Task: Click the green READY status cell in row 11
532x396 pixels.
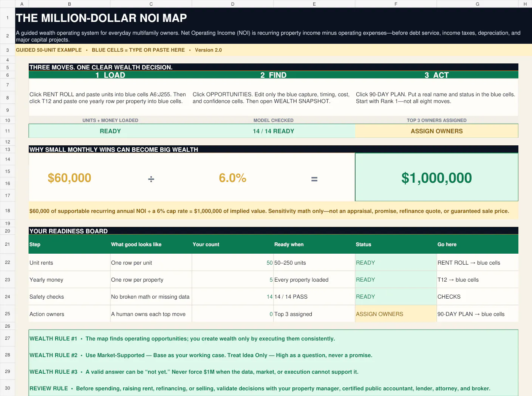Action: [110, 131]
